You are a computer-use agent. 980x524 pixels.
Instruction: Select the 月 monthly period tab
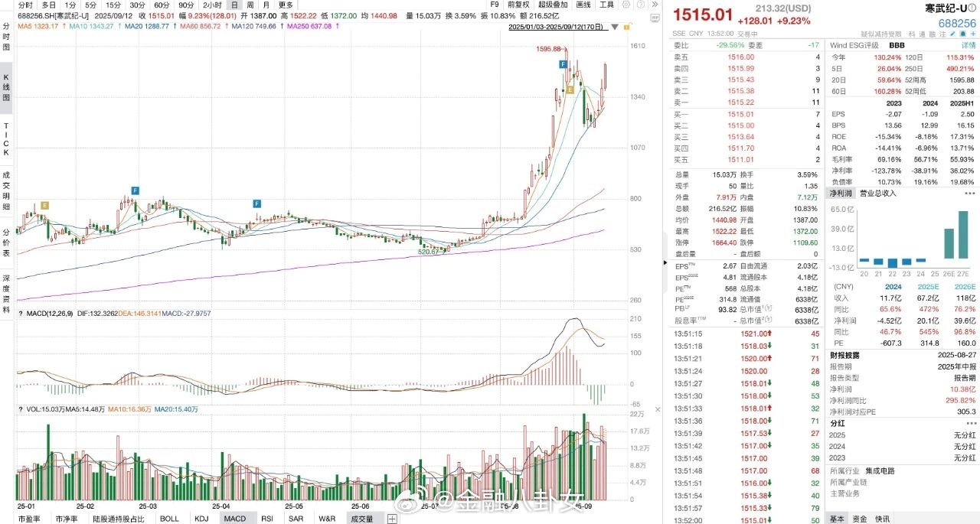265,5
